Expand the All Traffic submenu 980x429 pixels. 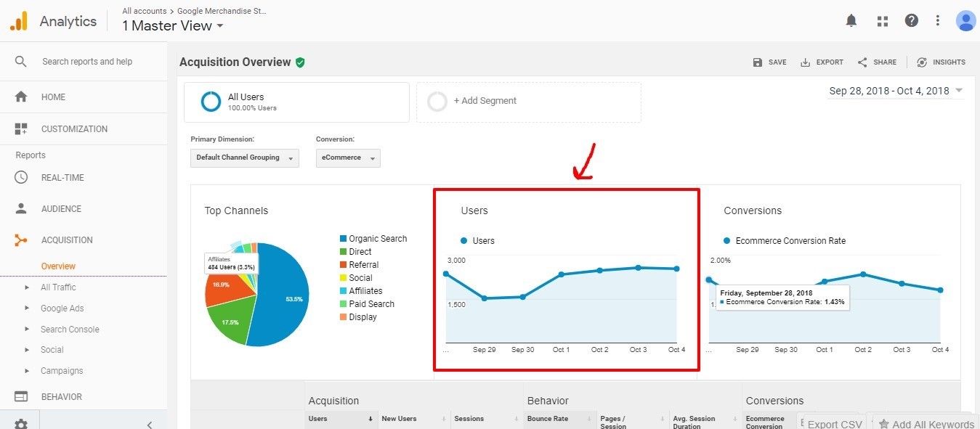(x=58, y=287)
